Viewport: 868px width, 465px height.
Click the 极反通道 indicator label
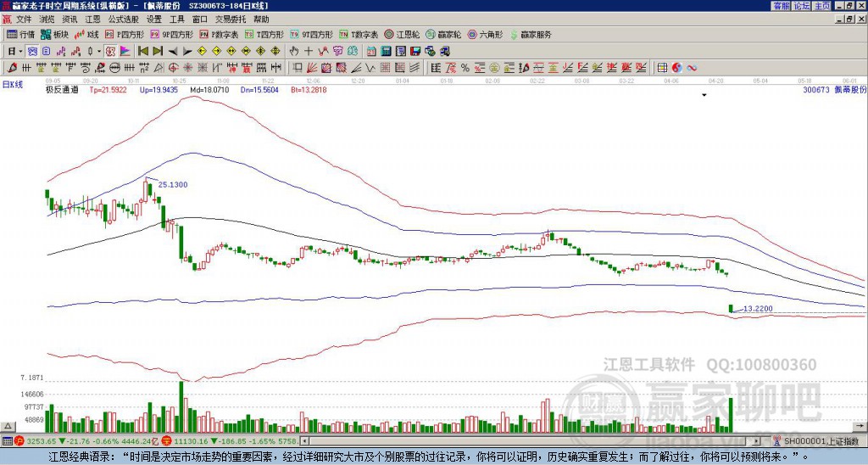pos(62,89)
